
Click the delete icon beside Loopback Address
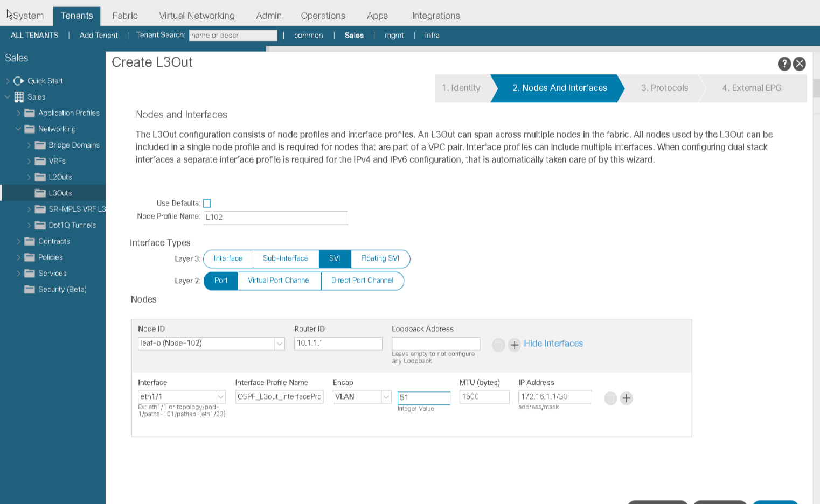tap(498, 345)
